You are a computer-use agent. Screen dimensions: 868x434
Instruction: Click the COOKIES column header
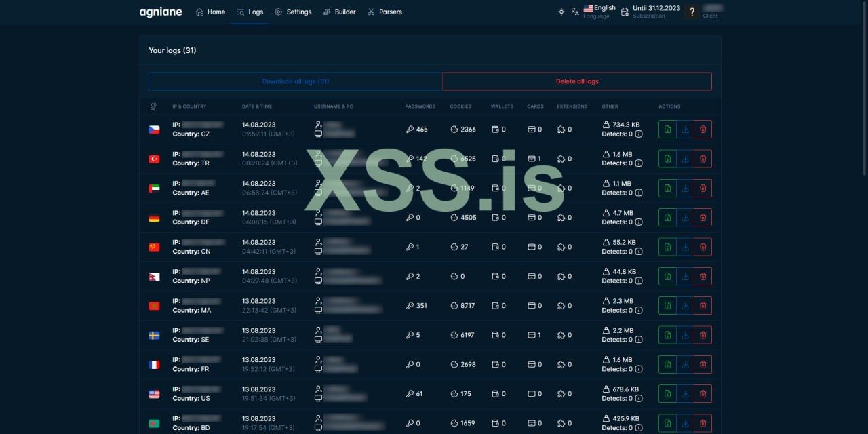coord(460,106)
